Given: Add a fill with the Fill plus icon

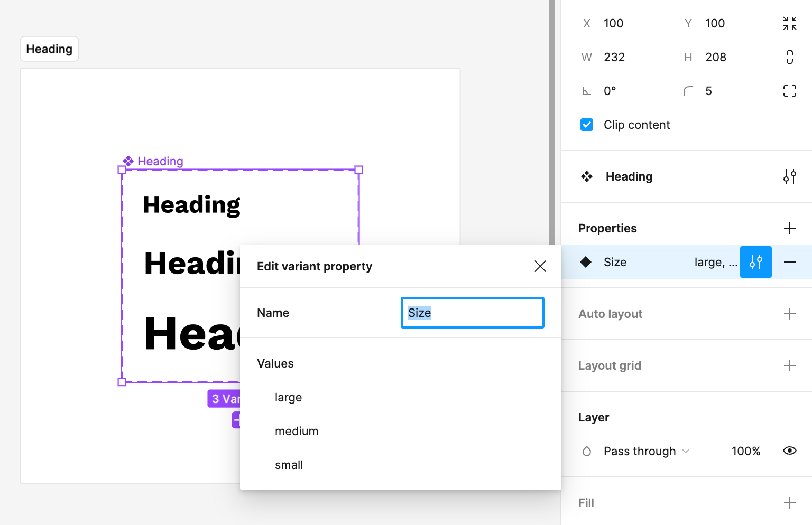Looking at the screenshot, I should 789,502.
